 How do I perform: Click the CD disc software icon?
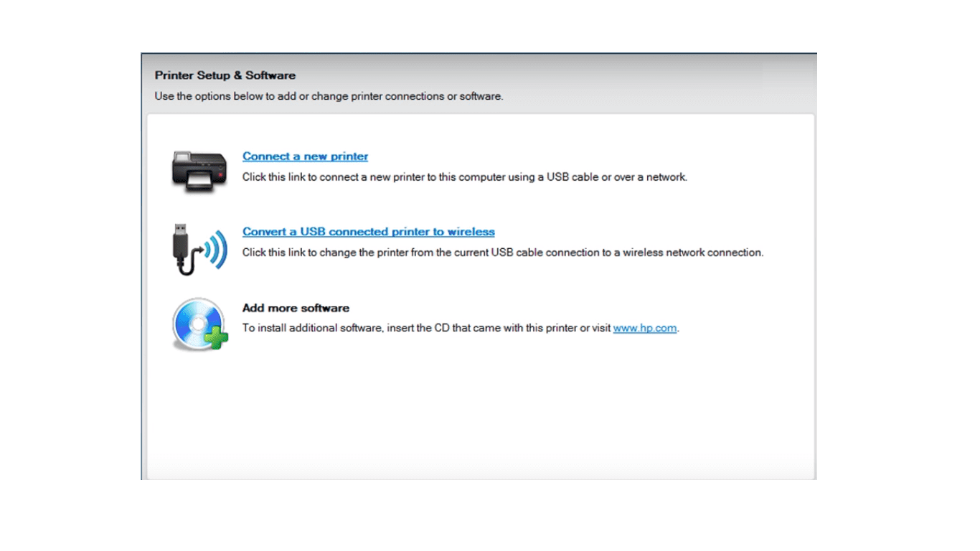point(199,324)
